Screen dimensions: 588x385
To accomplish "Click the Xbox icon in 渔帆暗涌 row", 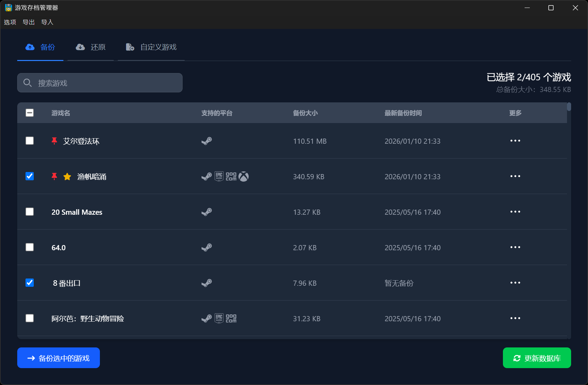I will (244, 176).
